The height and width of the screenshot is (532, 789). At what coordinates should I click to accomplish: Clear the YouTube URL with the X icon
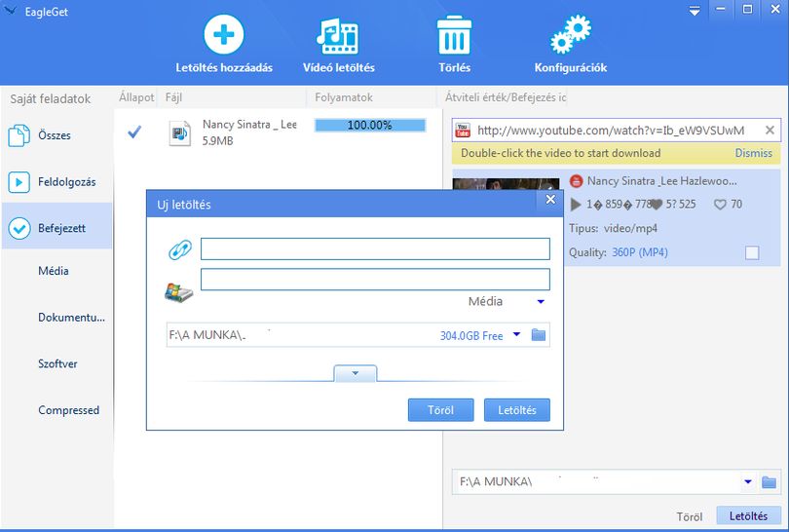click(770, 131)
